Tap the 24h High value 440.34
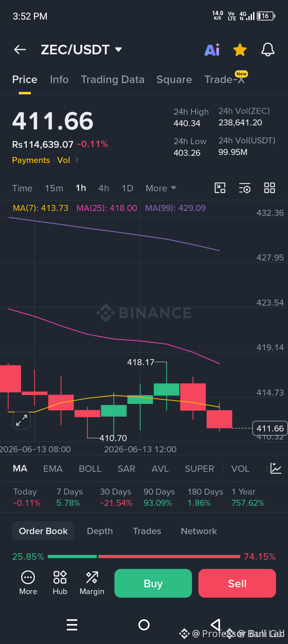 tap(187, 123)
